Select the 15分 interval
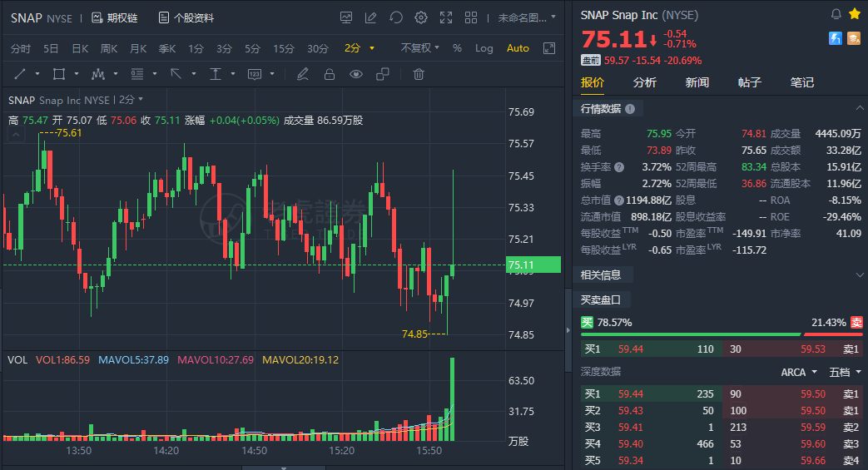868x470 pixels. tap(284, 49)
